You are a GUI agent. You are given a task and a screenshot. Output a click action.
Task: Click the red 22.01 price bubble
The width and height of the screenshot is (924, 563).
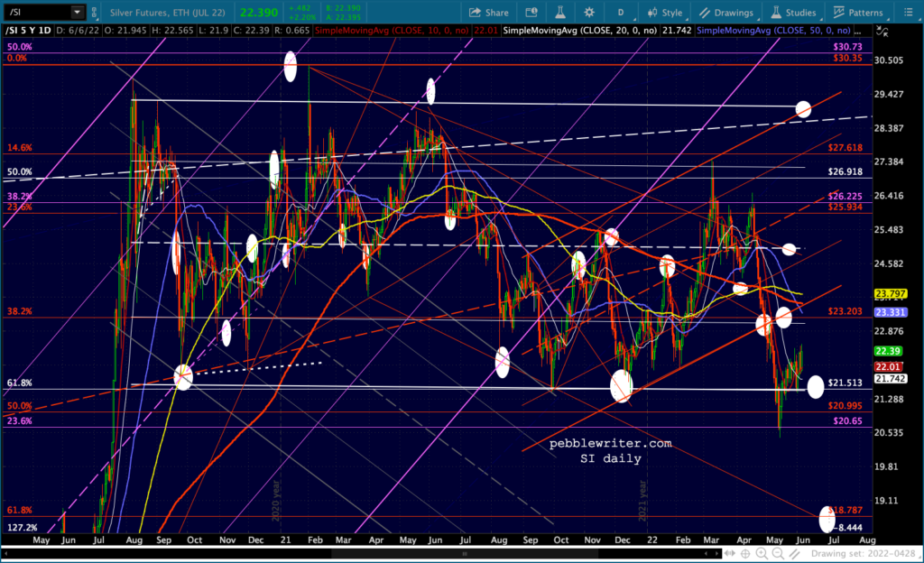888,366
